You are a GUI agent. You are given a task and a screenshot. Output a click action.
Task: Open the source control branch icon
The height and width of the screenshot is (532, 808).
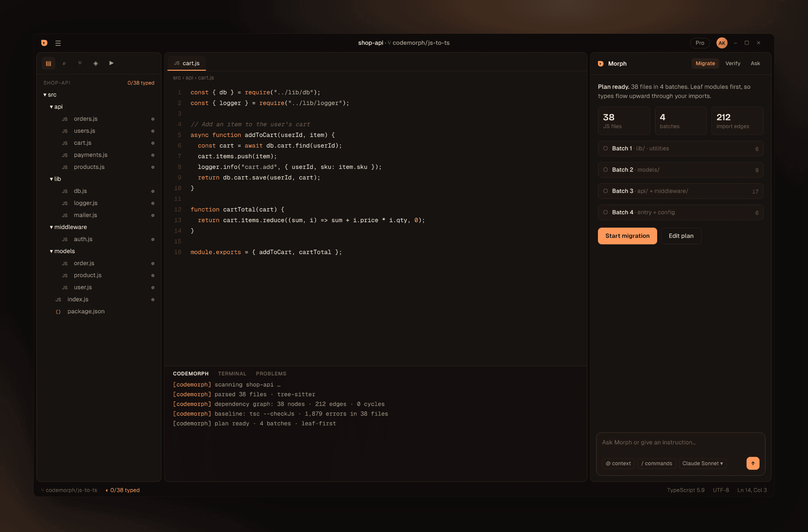coord(80,64)
